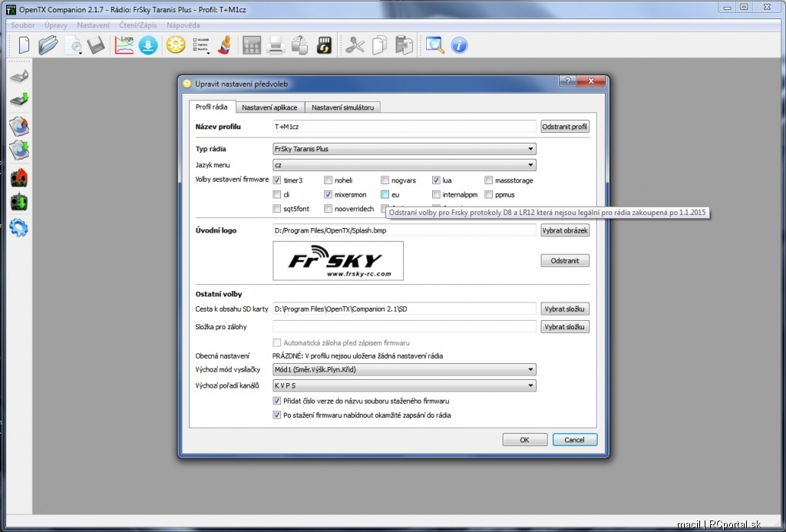Open the Výchozí pořadí kanálů dropdown
The width and height of the screenshot is (786, 532).
tap(404, 385)
